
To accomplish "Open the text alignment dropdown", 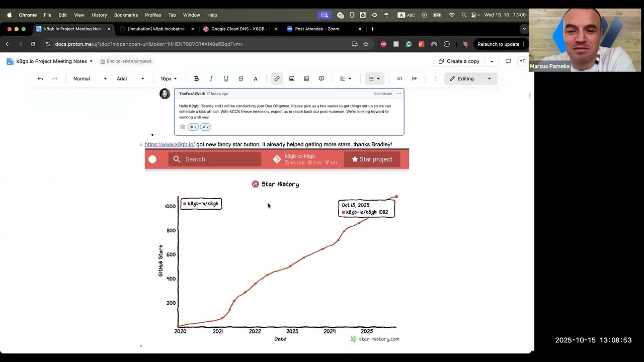I will click(345, 78).
